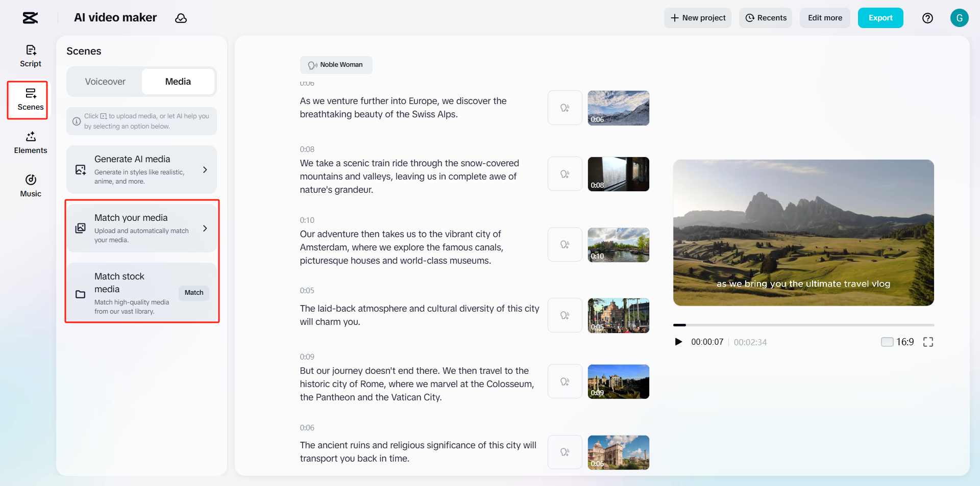Screen dimensions: 980x486
Task: Click the info icon in upload hint
Action: pos(77,121)
